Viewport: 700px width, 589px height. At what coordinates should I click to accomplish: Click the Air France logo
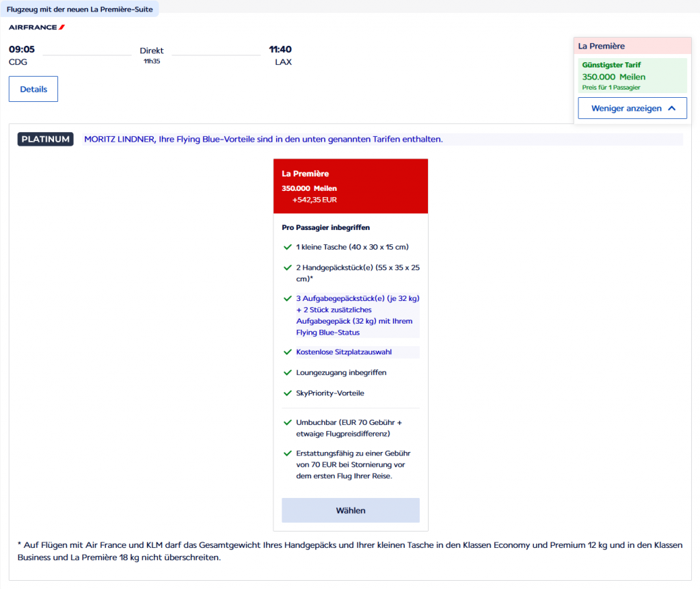pos(37,27)
